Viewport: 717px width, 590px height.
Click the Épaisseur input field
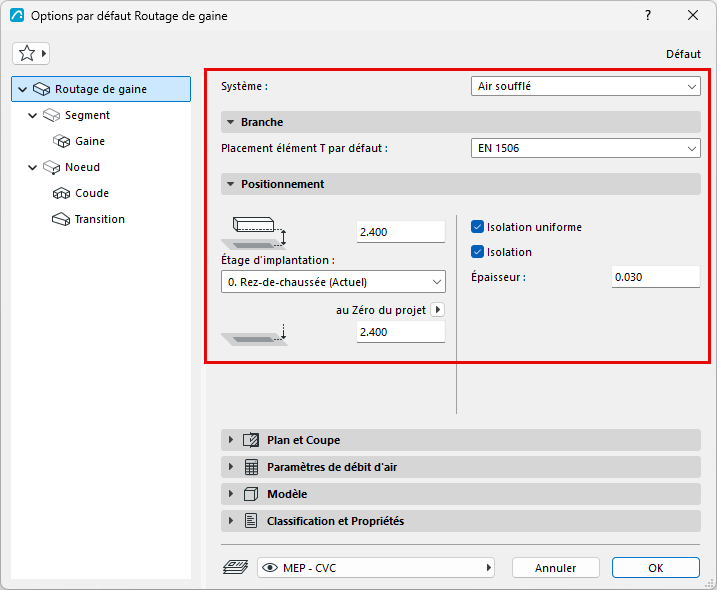pos(656,277)
